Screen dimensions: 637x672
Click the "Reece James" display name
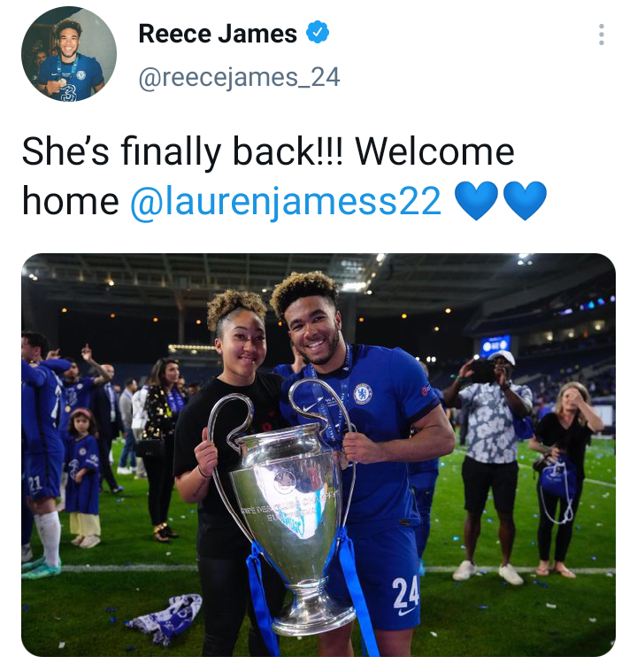pos(218,34)
